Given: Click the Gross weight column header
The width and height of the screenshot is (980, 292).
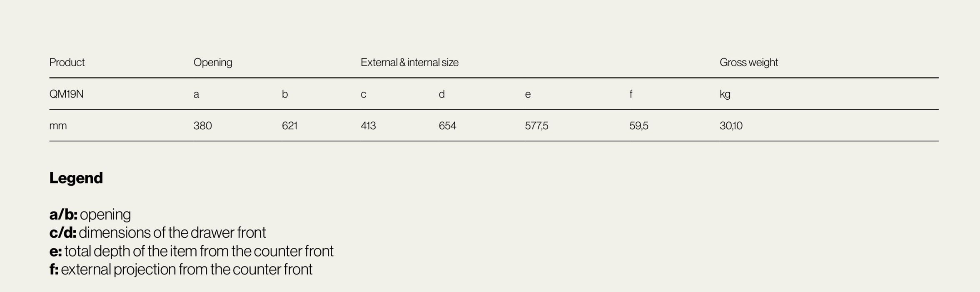Looking at the screenshot, I should 748,63.
